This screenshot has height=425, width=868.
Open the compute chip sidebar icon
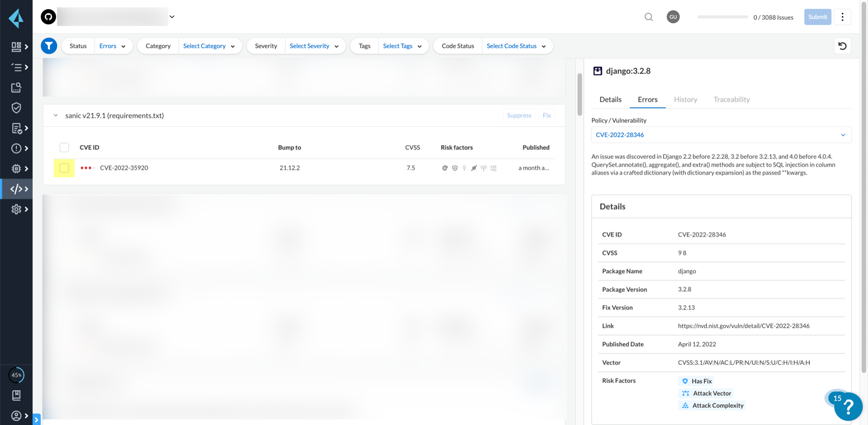click(x=16, y=169)
